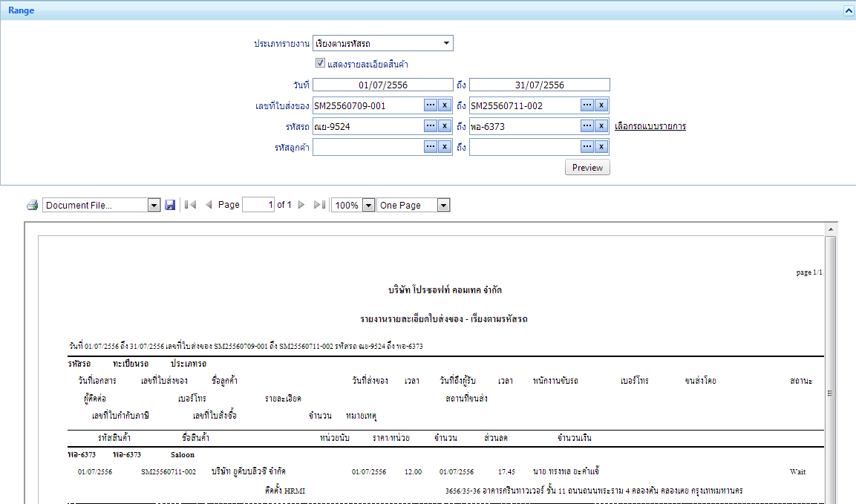Open the เลือกรถแบบรายการ link
Viewport: 856px width, 504px height.
pos(650,126)
